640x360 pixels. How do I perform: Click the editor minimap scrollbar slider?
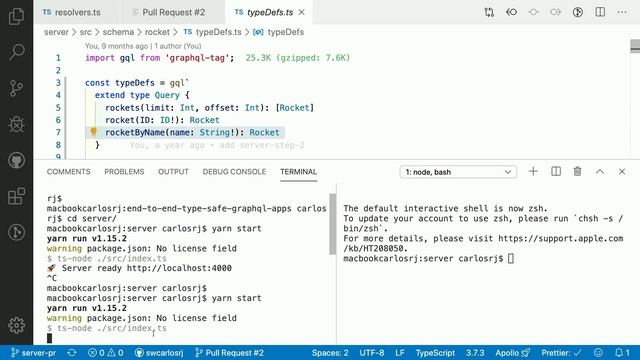pos(635,46)
